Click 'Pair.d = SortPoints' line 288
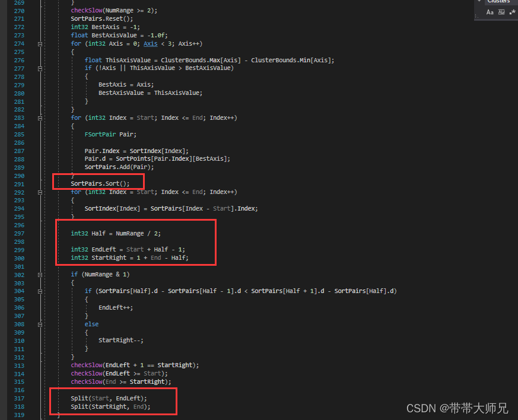 pyautogui.click(x=157, y=159)
